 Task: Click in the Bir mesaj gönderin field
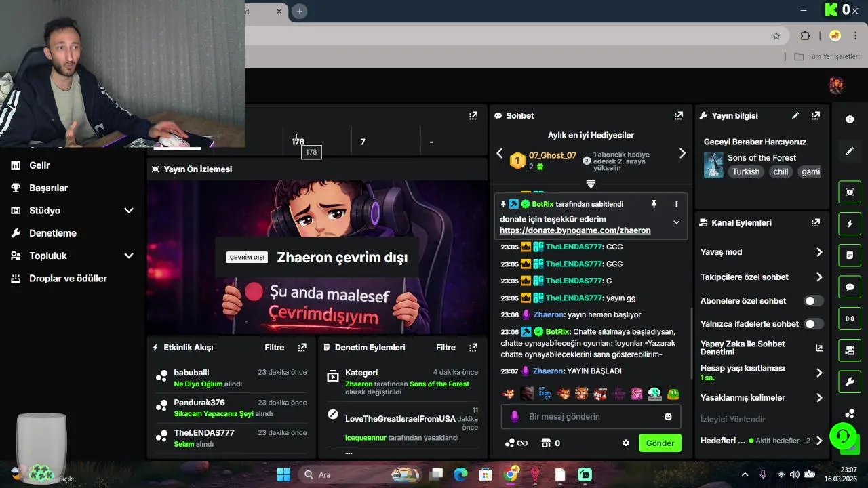pos(590,417)
